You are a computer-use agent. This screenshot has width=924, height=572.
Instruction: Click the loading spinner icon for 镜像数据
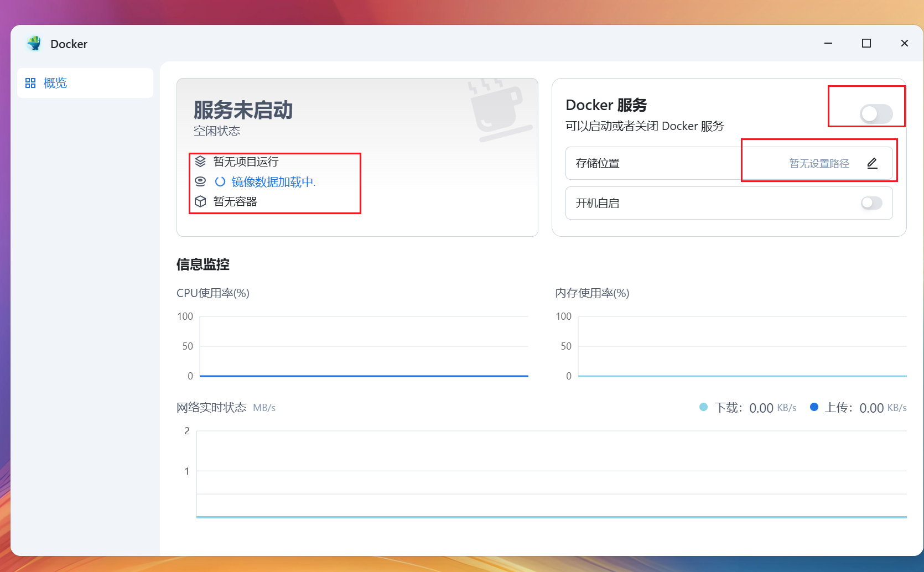(220, 181)
